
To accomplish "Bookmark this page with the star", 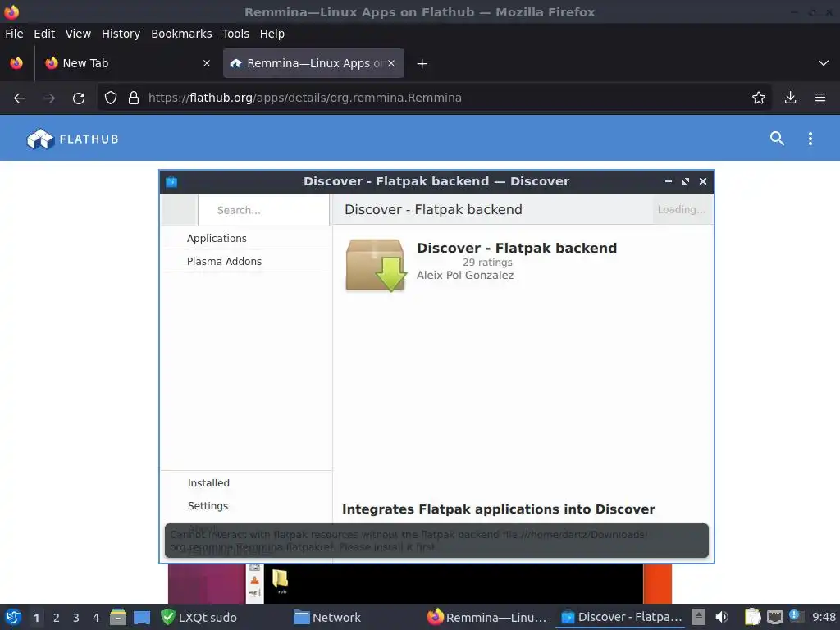I will point(758,98).
